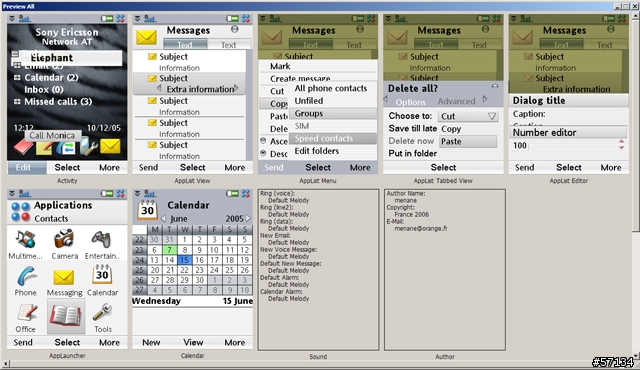Open the Phone handset icon in AppLauncher

(26, 276)
